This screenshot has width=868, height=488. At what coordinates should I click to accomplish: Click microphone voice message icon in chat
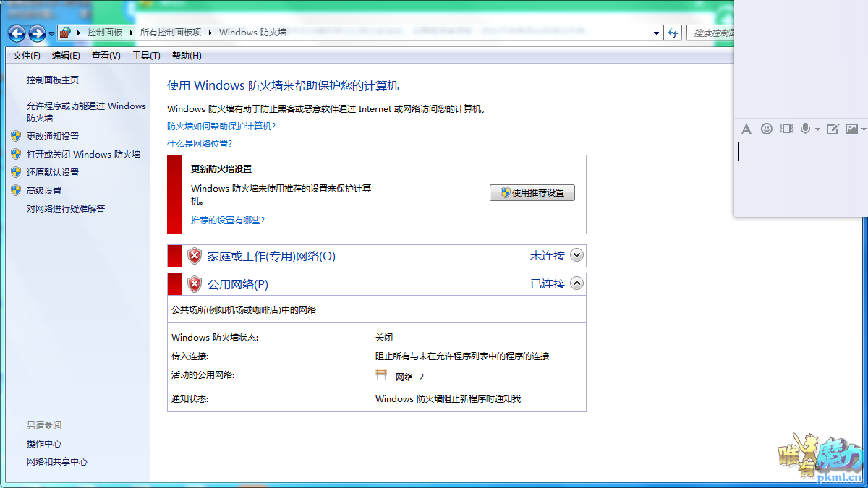806,129
